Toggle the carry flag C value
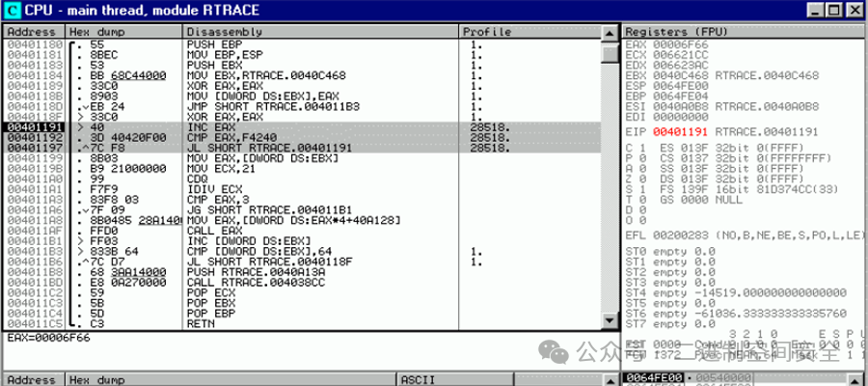This screenshot has width=868, height=386. coord(640,146)
